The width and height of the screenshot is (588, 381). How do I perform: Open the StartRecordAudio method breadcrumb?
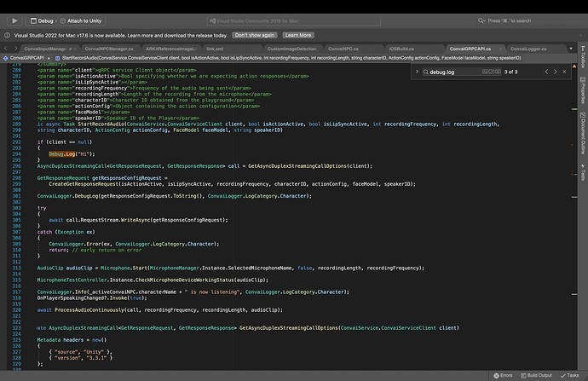288,58
